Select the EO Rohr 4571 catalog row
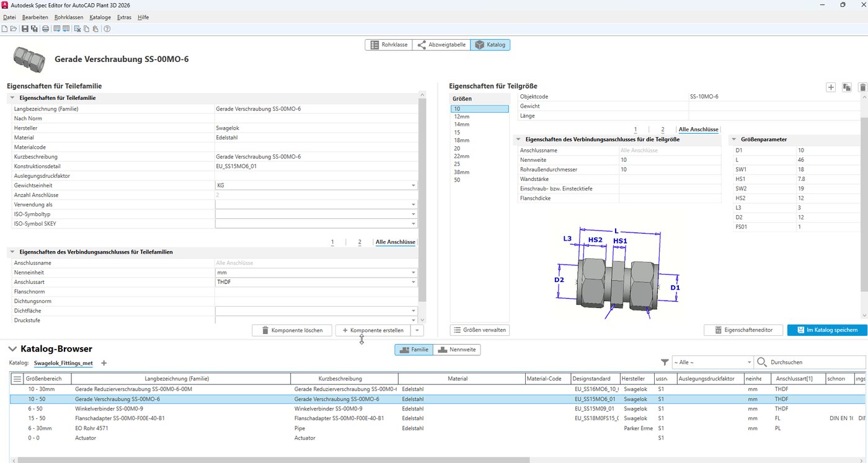Screen dimensions: 868x463 tap(438, 428)
